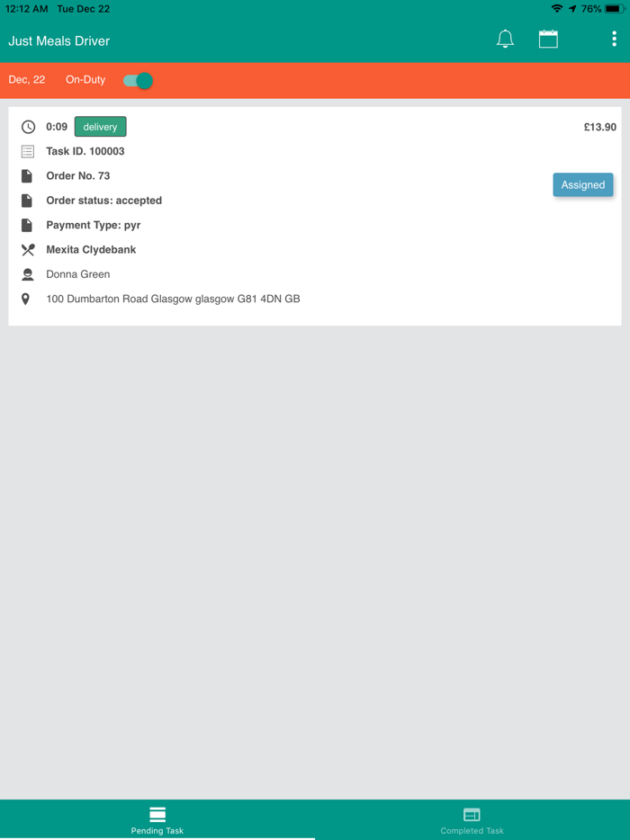This screenshot has height=840, width=630.
Task: Click the £13.90 order amount
Action: click(x=599, y=128)
